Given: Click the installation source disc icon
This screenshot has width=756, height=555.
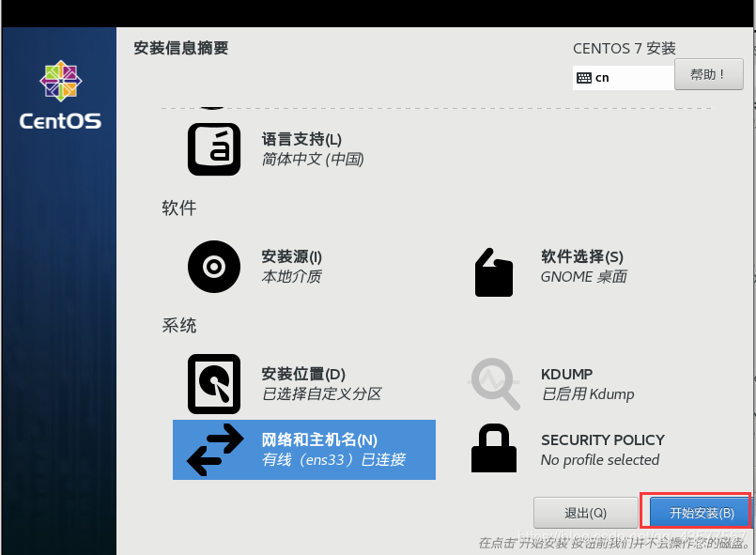Looking at the screenshot, I should 214,267.
